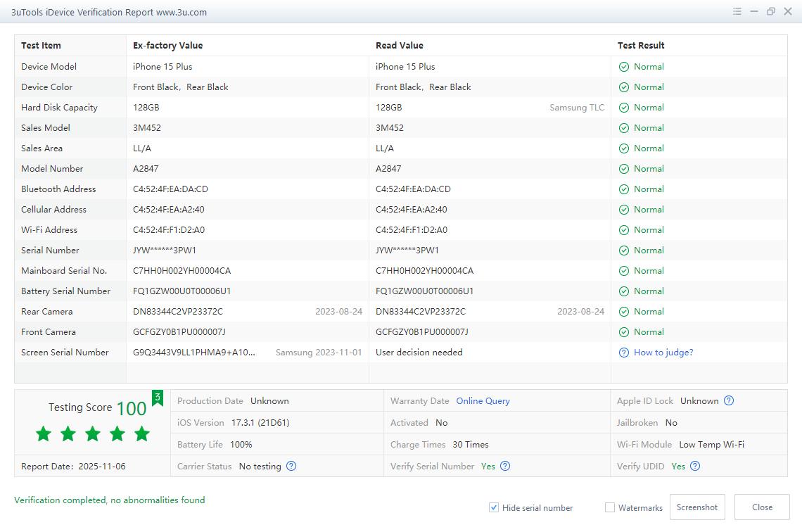Screen dimensions: 802x532
Task: Click the Test Result column header
Action: [x=641, y=46]
